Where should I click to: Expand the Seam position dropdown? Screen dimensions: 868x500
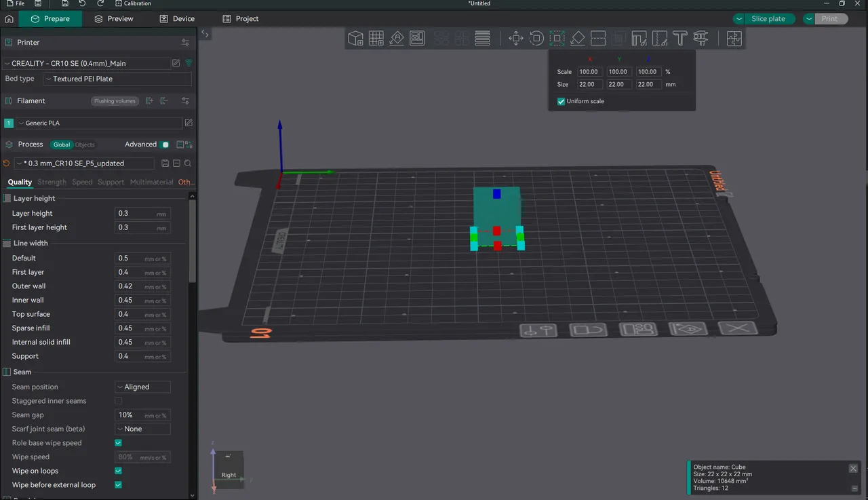coord(142,387)
